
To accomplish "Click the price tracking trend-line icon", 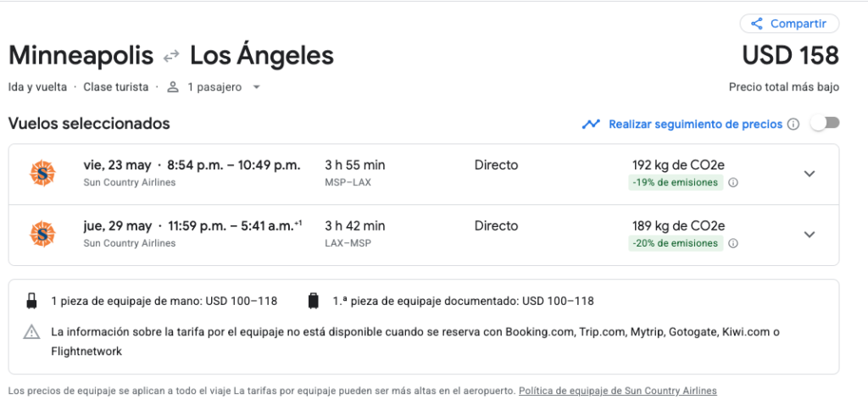I will (591, 125).
